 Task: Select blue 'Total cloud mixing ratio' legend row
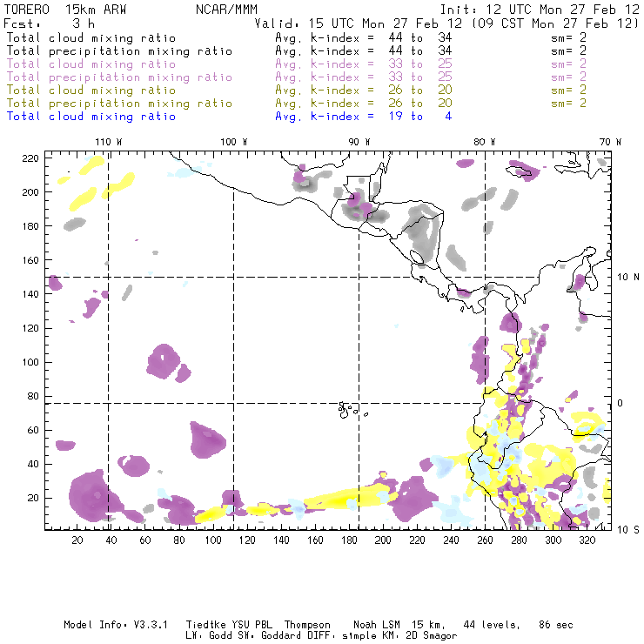229,117
